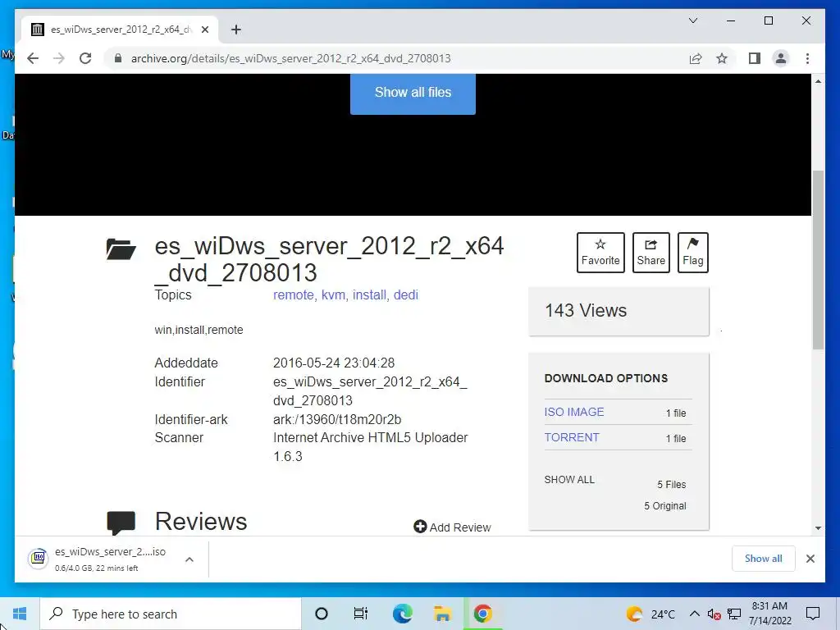Screen dimensions: 840x630
Task: Open the clock and calendar
Action: point(769,614)
